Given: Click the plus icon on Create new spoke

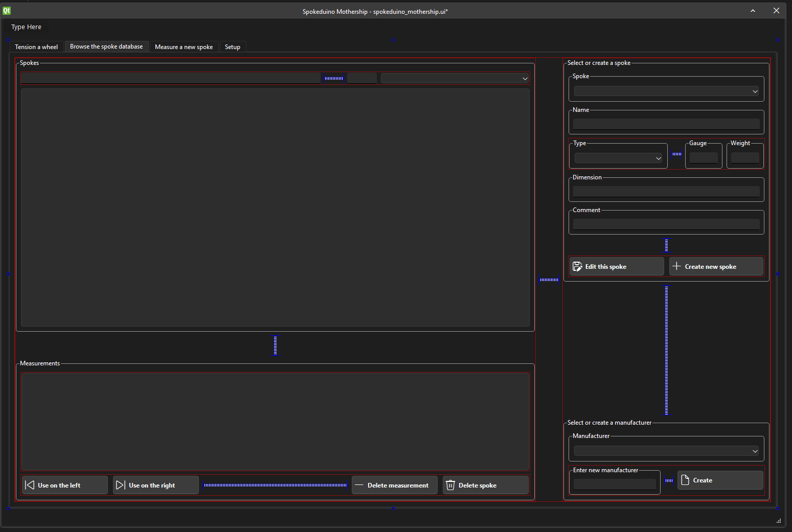Looking at the screenshot, I should pyautogui.click(x=676, y=266).
